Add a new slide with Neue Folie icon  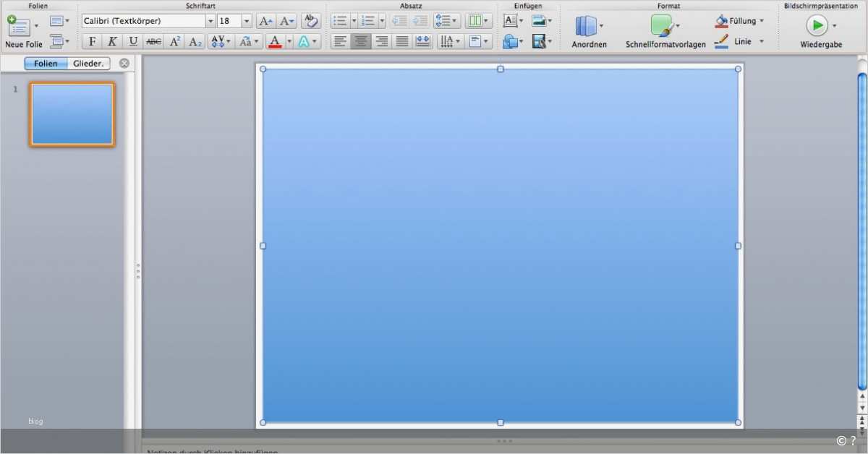pyautogui.click(x=19, y=26)
